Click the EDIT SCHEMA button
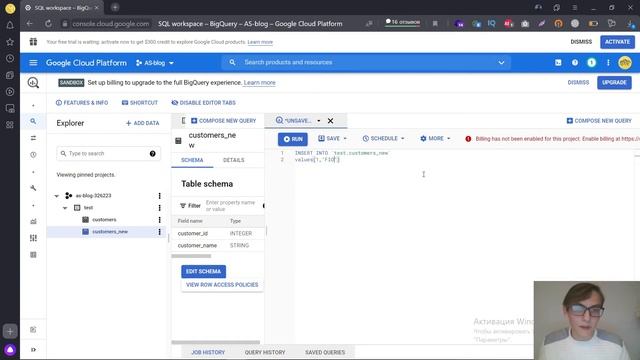 [203, 271]
